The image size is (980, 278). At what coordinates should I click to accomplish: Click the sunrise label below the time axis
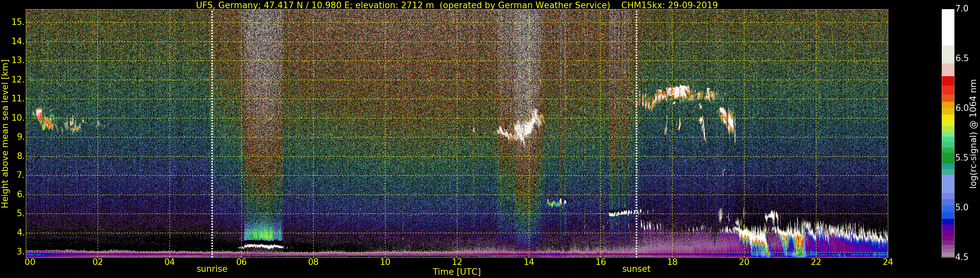(212, 269)
